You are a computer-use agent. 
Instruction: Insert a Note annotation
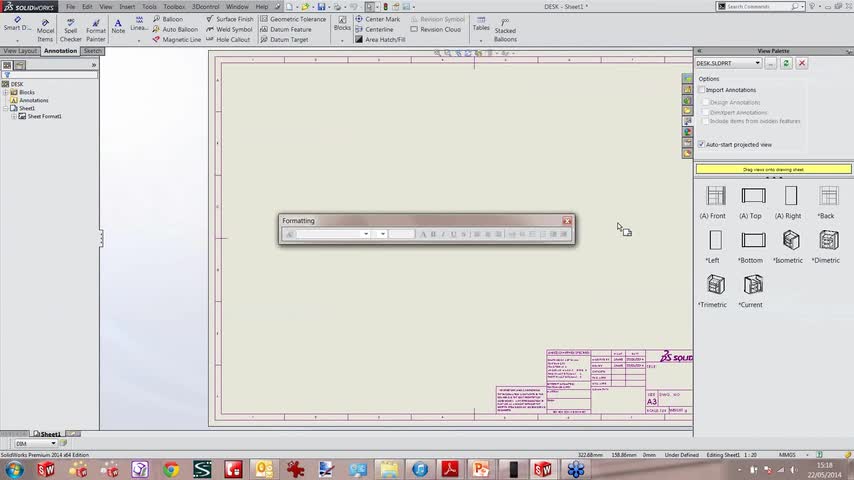coord(118,26)
